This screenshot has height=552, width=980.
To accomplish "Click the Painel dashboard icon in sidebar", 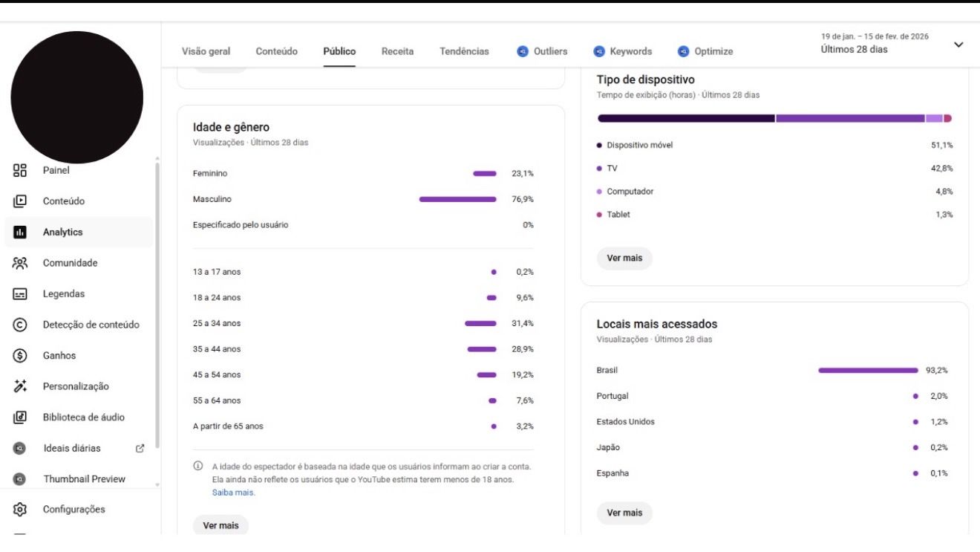I will (x=20, y=170).
